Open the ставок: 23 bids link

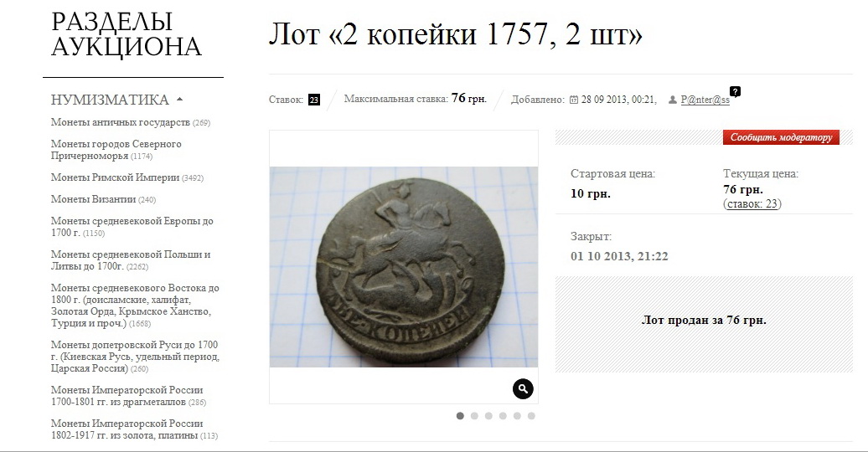(752, 203)
